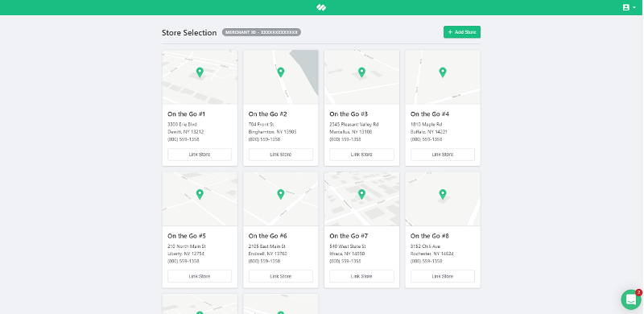Link store On the Go #1
The height and width of the screenshot is (314, 644).
tap(200, 155)
